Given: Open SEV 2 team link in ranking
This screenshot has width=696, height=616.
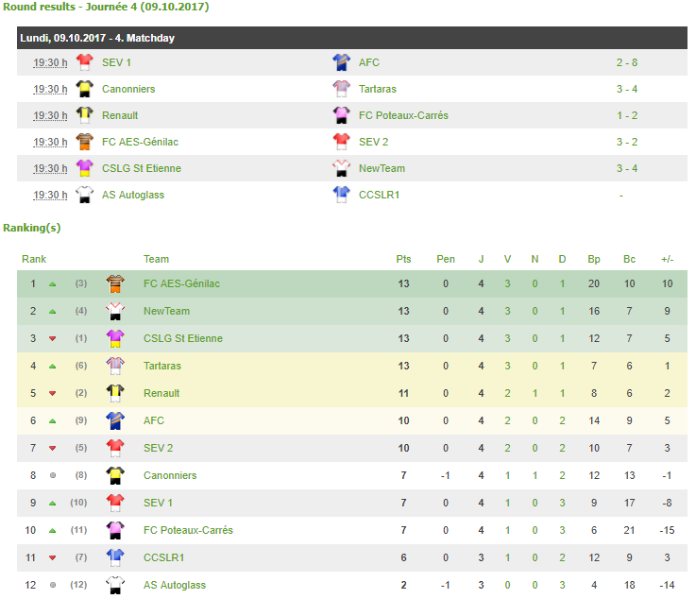Looking at the screenshot, I should [158, 448].
